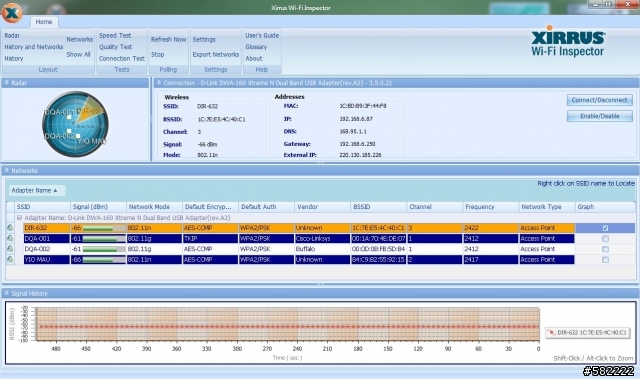Select the DQA-002 SSID cell
This screenshot has height=379, width=640.
pos(47,249)
